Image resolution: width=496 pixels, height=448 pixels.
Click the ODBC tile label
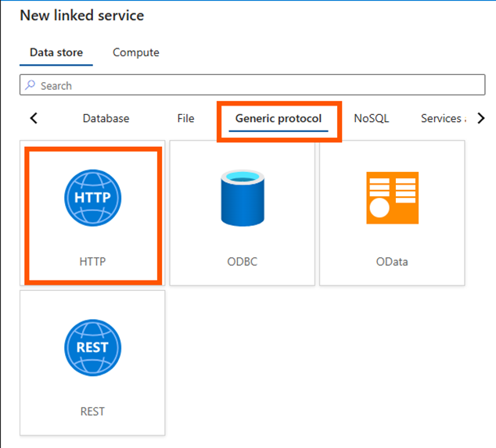click(242, 261)
